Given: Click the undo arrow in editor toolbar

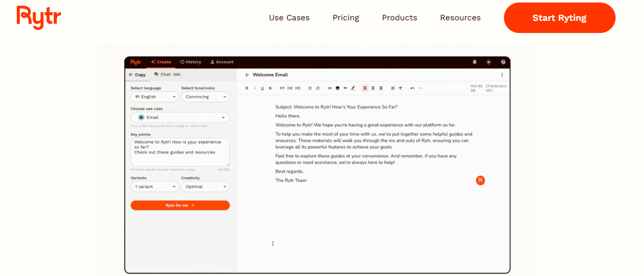Looking at the screenshot, I should tap(413, 88).
